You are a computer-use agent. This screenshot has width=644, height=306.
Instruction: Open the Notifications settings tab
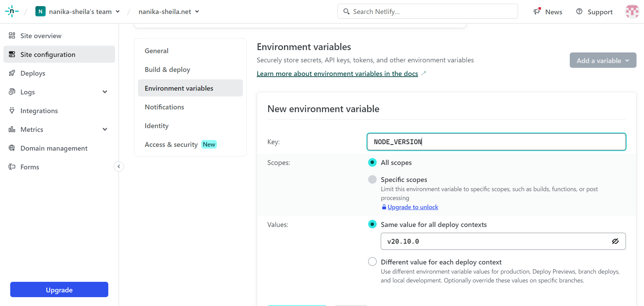point(164,107)
